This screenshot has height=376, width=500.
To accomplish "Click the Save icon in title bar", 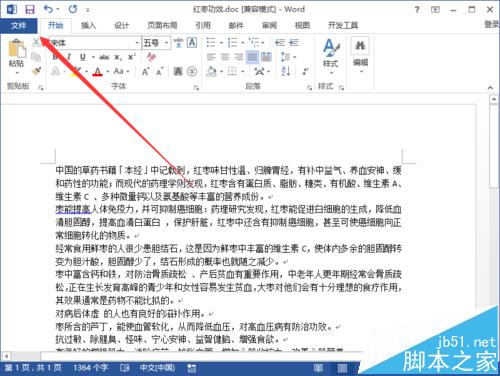I will click(30, 9).
